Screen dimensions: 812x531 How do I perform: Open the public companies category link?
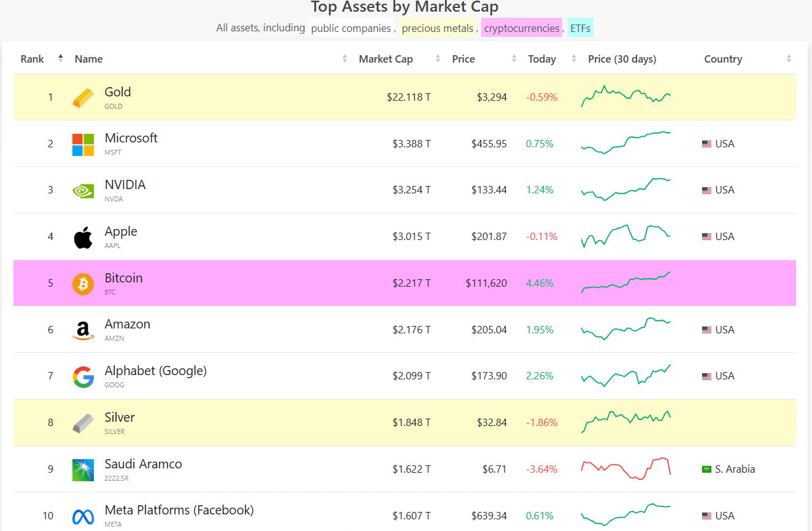point(350,28)
